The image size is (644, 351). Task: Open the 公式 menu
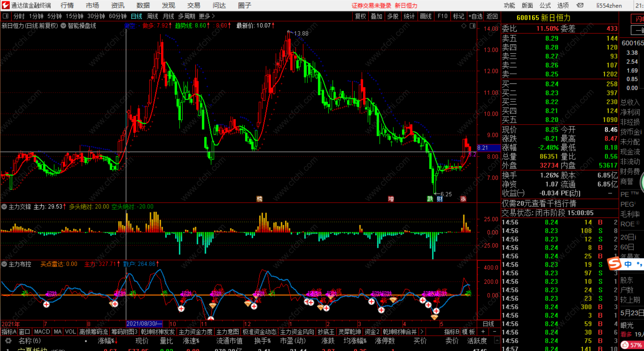click(545, 5)
